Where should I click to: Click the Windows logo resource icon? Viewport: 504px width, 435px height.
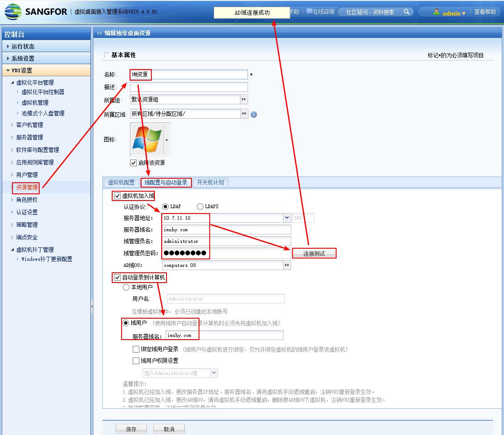(x=147, y=140)
